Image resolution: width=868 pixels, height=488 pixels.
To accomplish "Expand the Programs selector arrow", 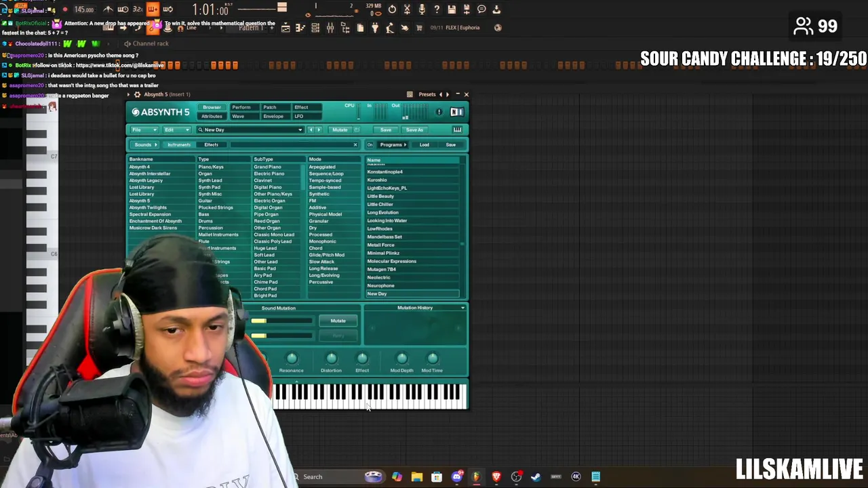I will [405, 144].
